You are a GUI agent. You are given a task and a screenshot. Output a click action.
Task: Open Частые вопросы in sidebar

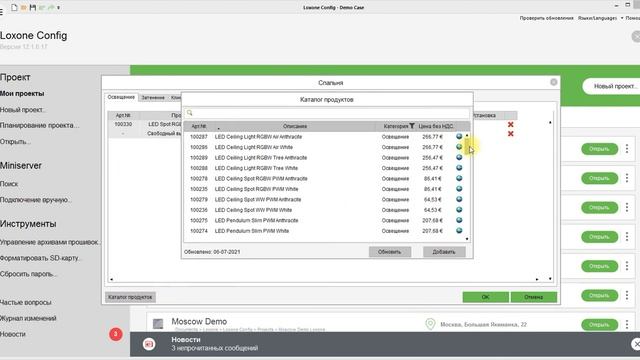[x=26, y=302]
